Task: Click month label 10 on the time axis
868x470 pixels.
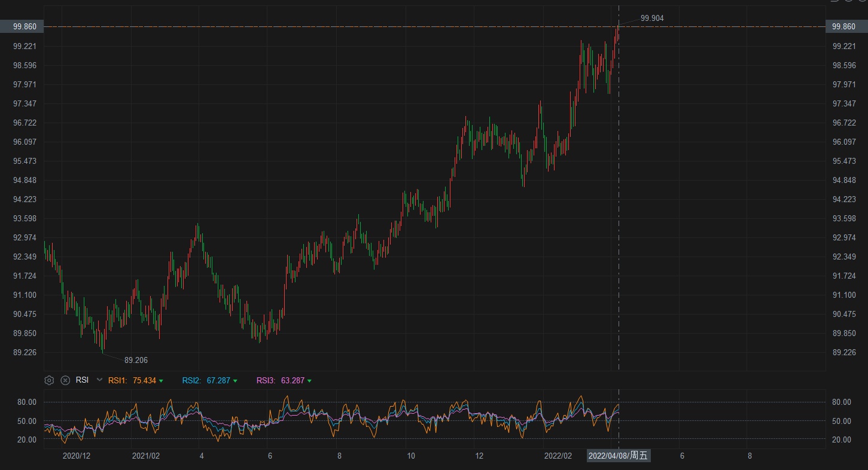Action: (411, 456)
